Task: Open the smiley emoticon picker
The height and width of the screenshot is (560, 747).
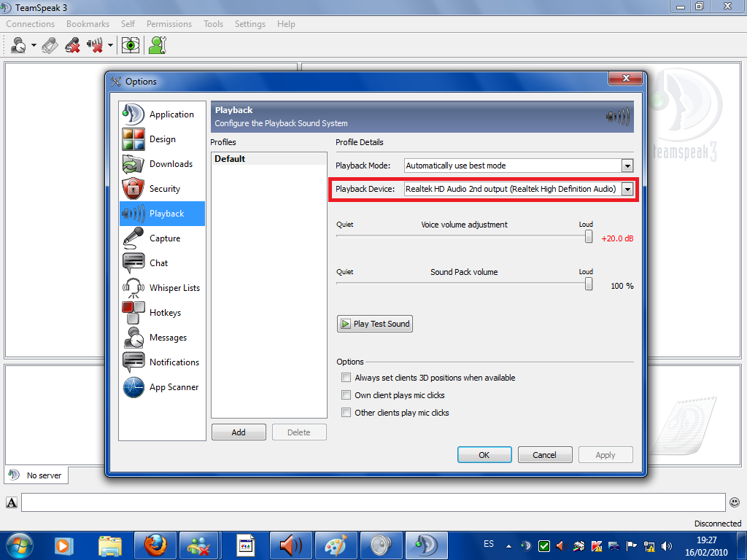Action: coord(735,502)
